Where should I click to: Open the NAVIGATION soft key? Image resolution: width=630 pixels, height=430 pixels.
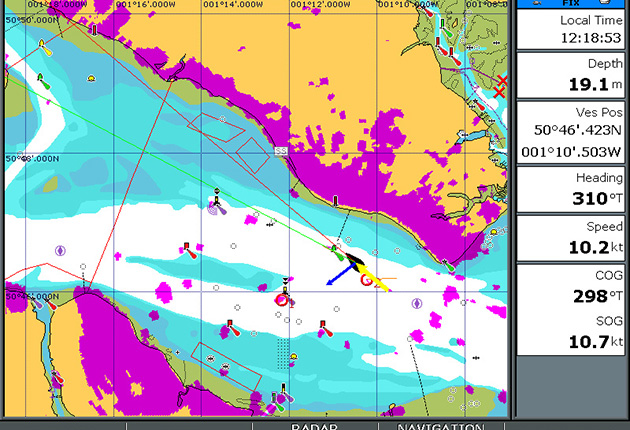point(441,426)
